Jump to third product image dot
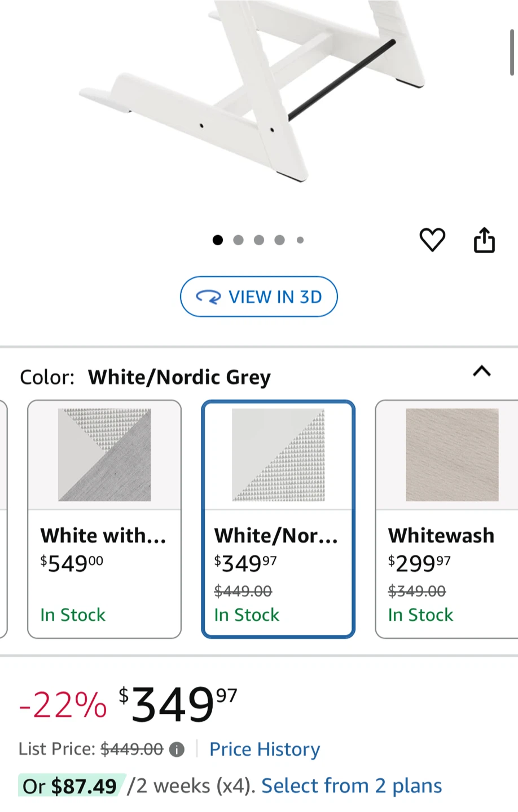 [259, 240]
